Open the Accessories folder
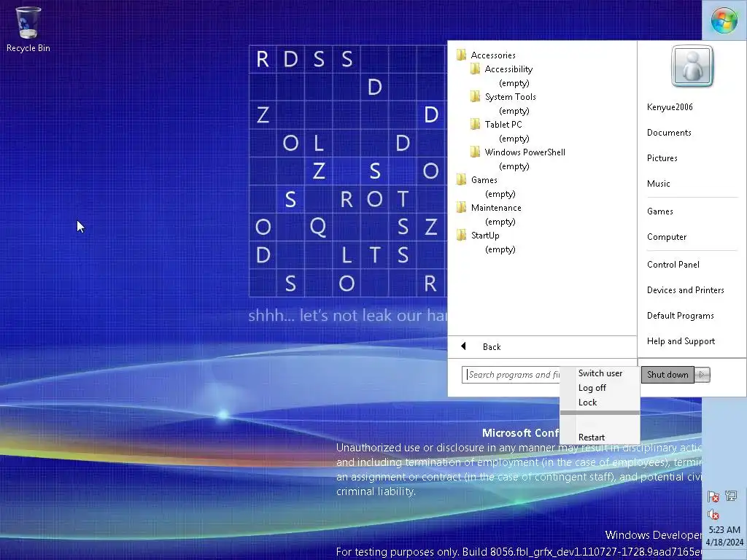The height and width of the screenshot is (560, 747). pos(493,55)
